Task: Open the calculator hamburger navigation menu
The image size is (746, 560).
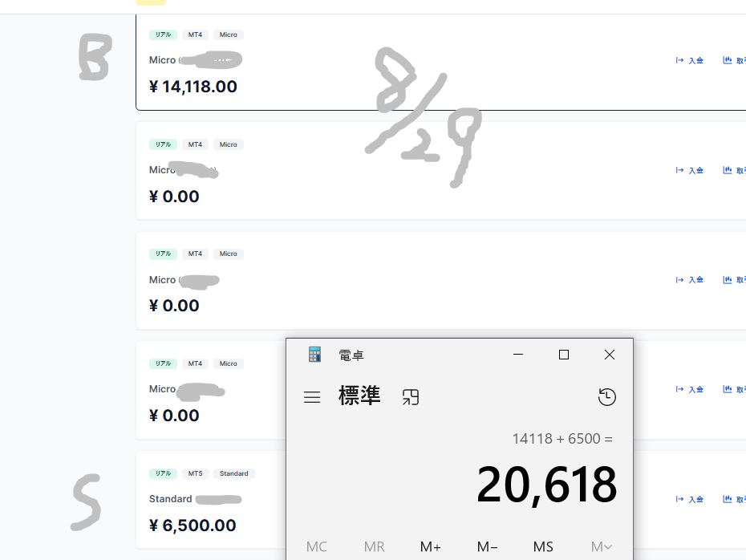Action: [x=312, y=397]
